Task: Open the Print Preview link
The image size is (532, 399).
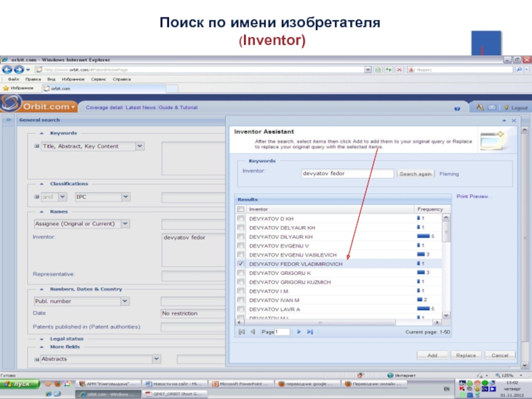Action: (x=473, y=196)
